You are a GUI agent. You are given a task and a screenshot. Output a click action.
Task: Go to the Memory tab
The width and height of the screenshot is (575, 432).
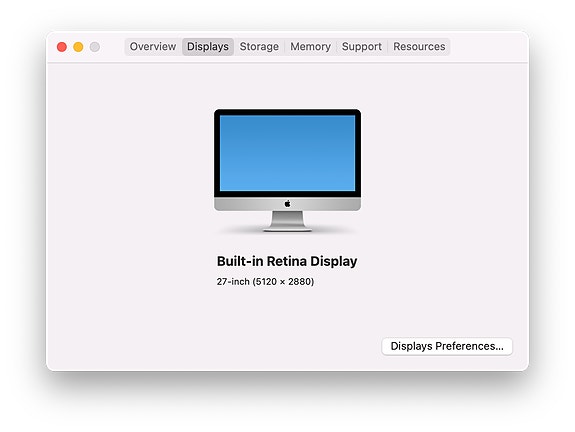point(310,47)
